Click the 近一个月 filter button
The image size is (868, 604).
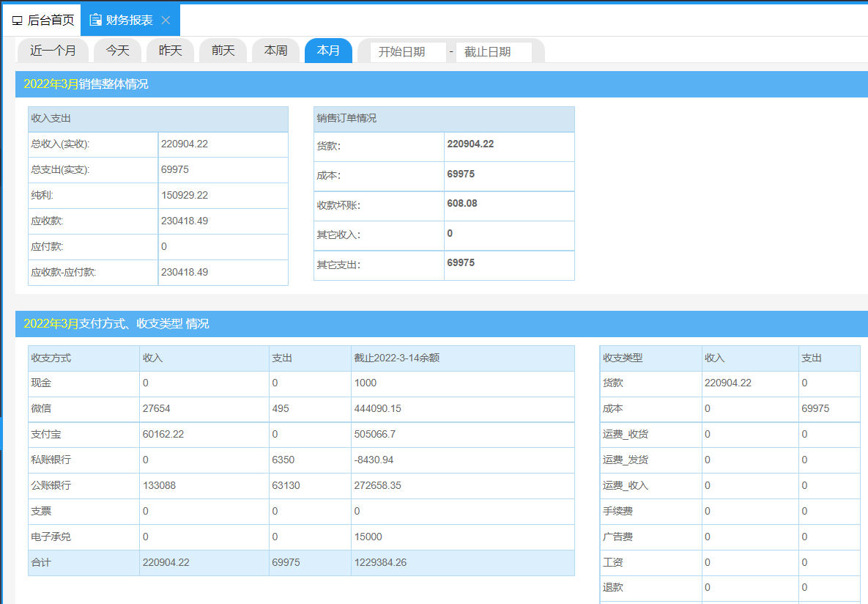point(52,51)
